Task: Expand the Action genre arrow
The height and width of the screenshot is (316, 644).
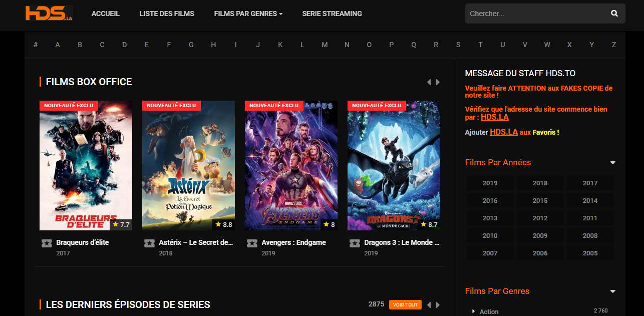Action: (473, 311)
